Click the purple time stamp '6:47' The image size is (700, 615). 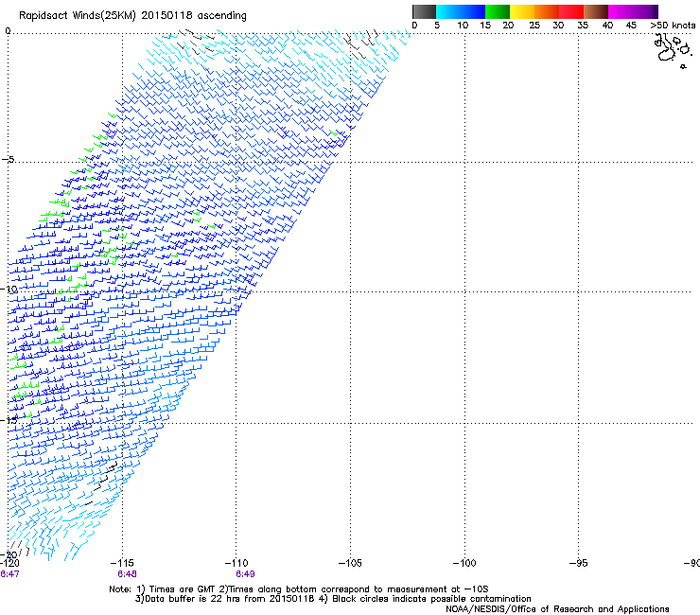pyautogui.click(x=9, y=574)
